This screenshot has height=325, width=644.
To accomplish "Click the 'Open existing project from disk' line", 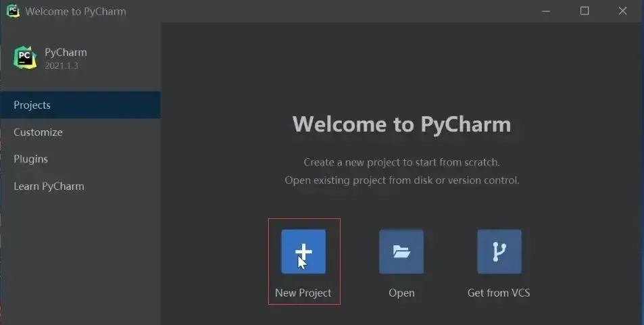I will coord(402,180).
